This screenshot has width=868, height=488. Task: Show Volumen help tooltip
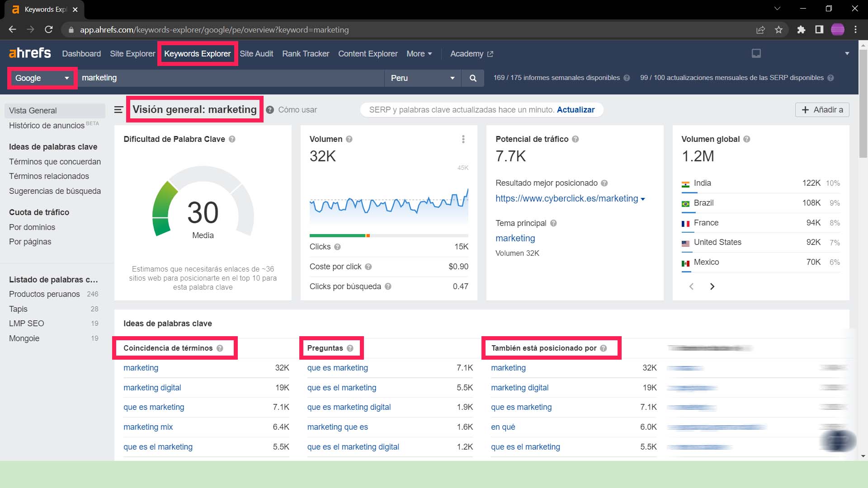(349, 139)
